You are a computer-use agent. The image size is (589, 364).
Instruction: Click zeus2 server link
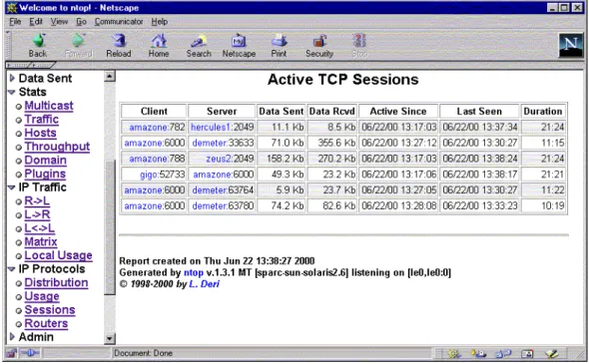219,159
